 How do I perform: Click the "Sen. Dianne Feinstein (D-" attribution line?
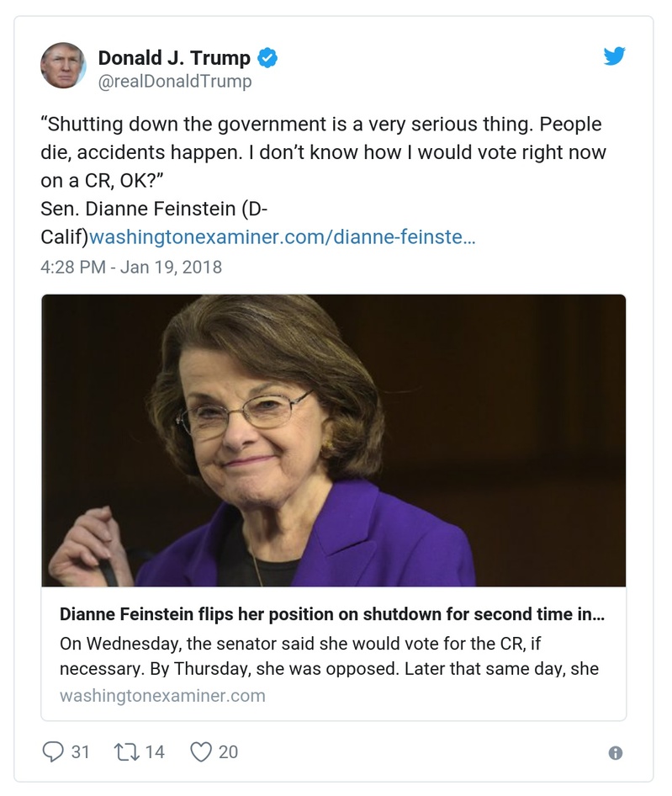pos(155,209)
